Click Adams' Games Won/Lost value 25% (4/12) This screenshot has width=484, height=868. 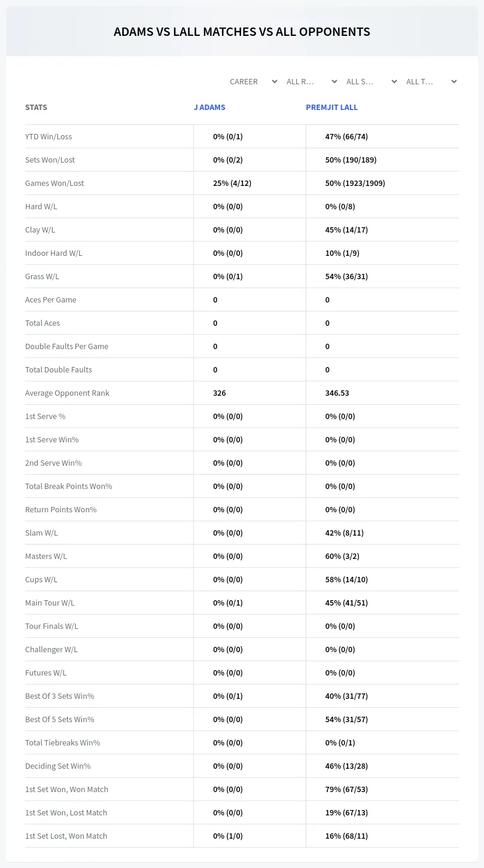(232, 183)
